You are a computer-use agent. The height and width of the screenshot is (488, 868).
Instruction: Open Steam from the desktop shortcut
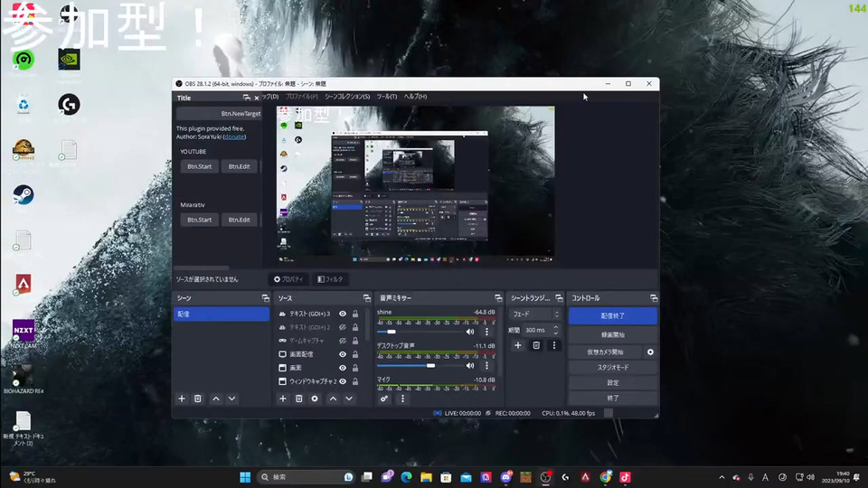tap(24, 195)
